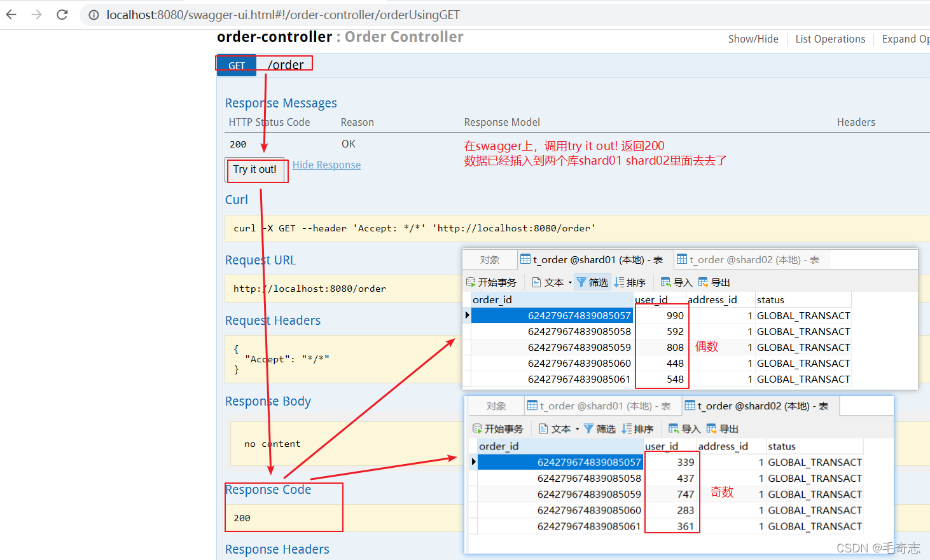Click the order-controller heading
The image size is (930, 560).
click(x=274, y=37)
